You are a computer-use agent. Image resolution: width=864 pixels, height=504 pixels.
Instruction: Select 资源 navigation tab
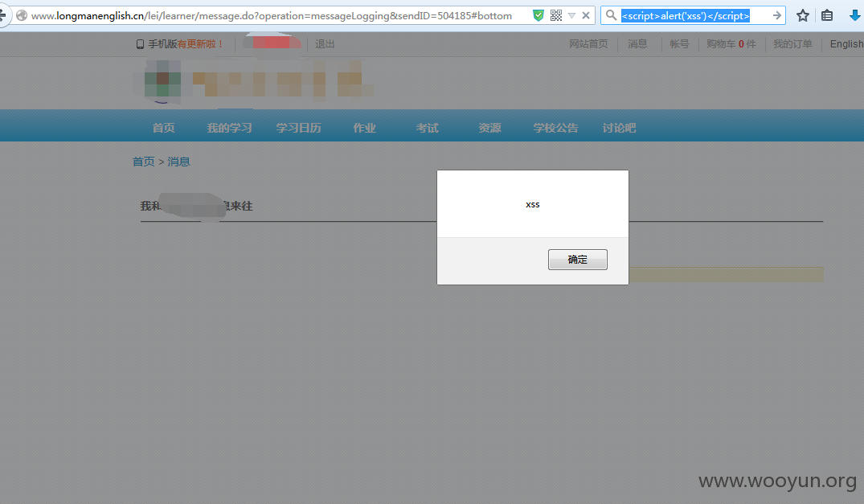coord(489,128)
